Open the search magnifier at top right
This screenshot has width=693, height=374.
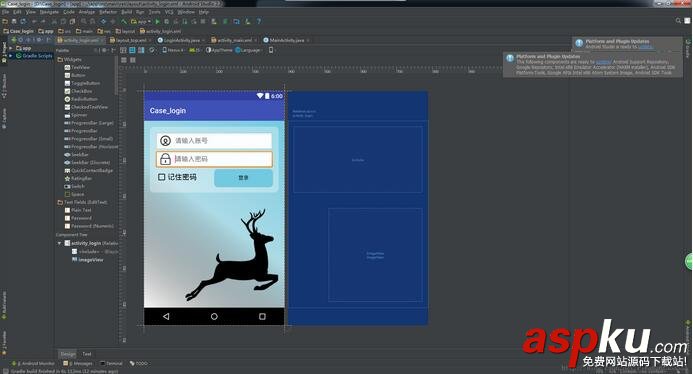point(678,21)
